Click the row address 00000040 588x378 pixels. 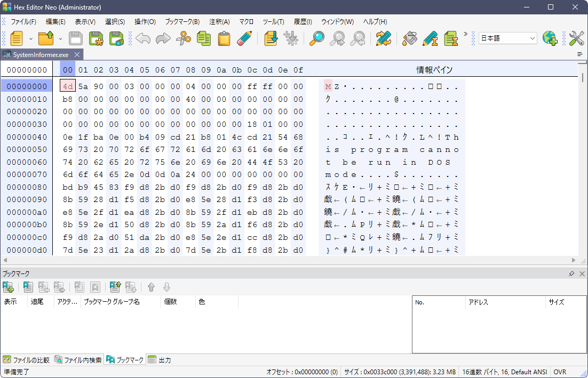pyautogui.click(x=27, y=137)
